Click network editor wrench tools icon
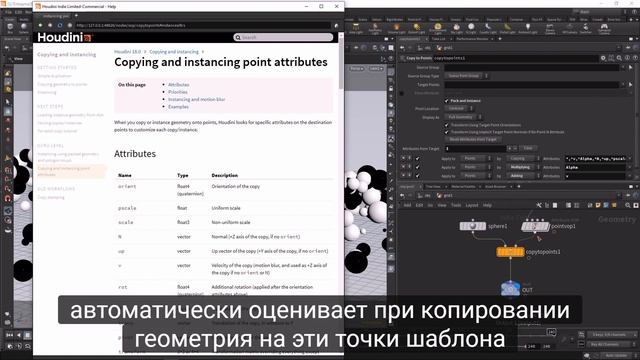 pyautogui.click(x=539, y=205)
